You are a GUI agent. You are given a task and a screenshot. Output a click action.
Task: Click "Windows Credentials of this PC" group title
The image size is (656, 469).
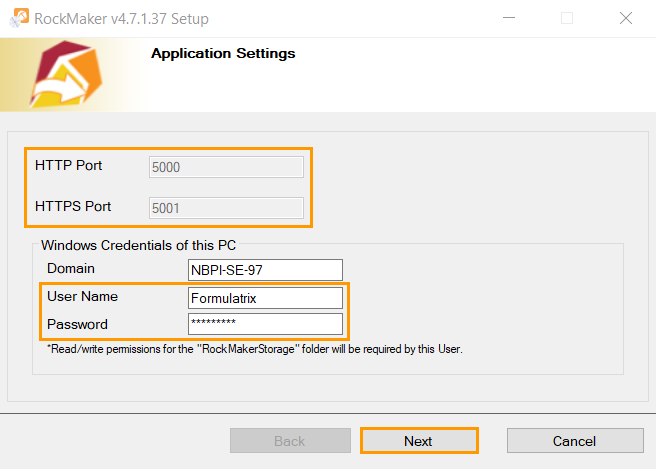tap(139, 245)
